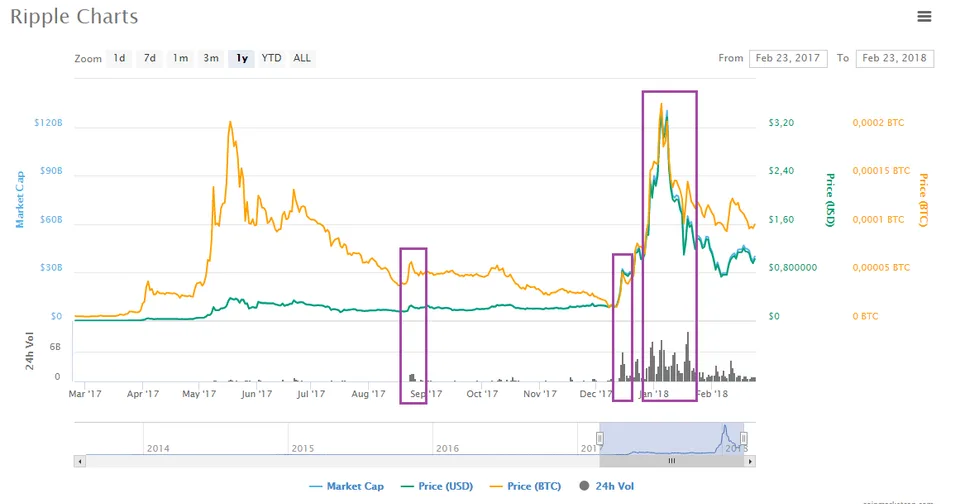
Task: Select the YTD zoom range
Action: pos(271,58)
